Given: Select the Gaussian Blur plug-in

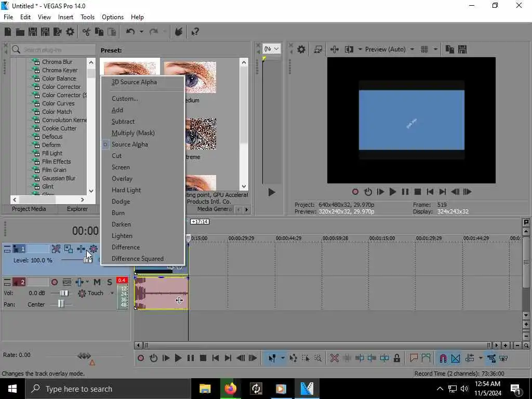Looking at the screenshot, I should tap(58, 178).
